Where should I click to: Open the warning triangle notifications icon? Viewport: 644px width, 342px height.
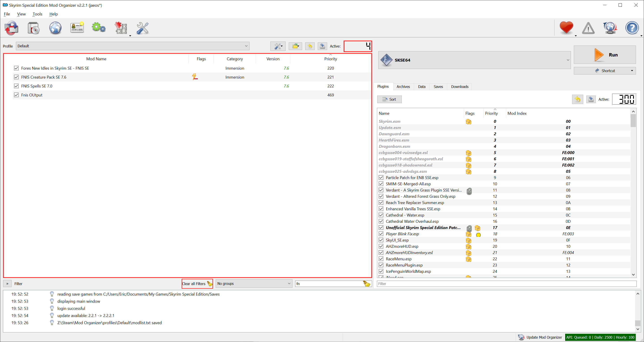(x=588, y=28)
